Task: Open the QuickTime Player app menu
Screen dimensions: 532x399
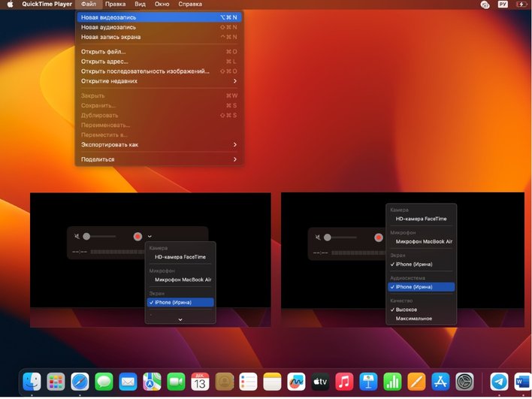Action: (x=47, y=5)
